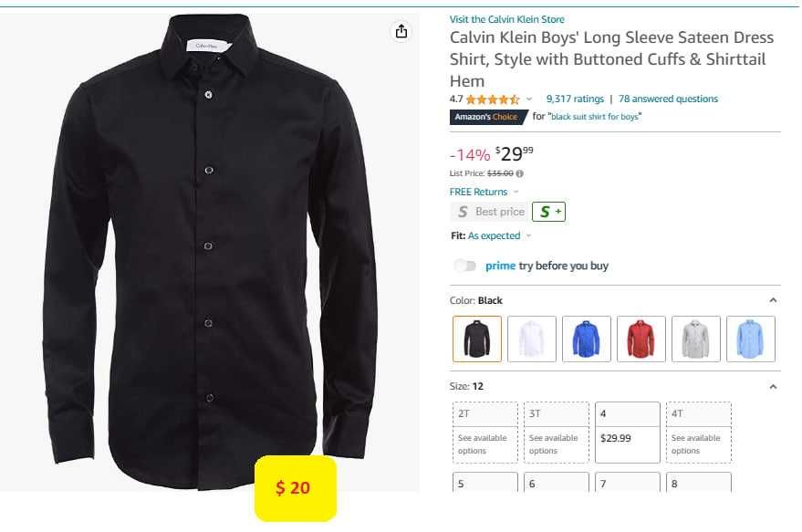Toggle prime try before you buy
Viewport: 802px width, 532px height.
465,266
